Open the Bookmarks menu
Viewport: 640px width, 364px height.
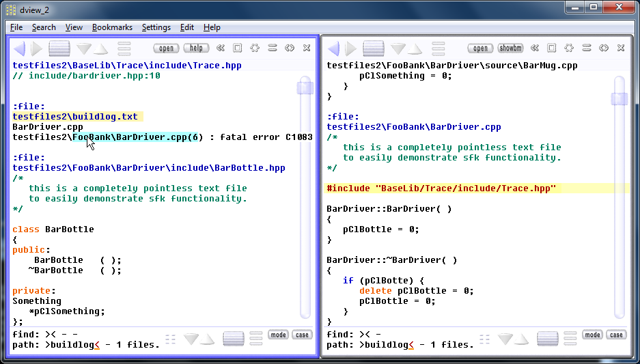click(x=112, y=27)
